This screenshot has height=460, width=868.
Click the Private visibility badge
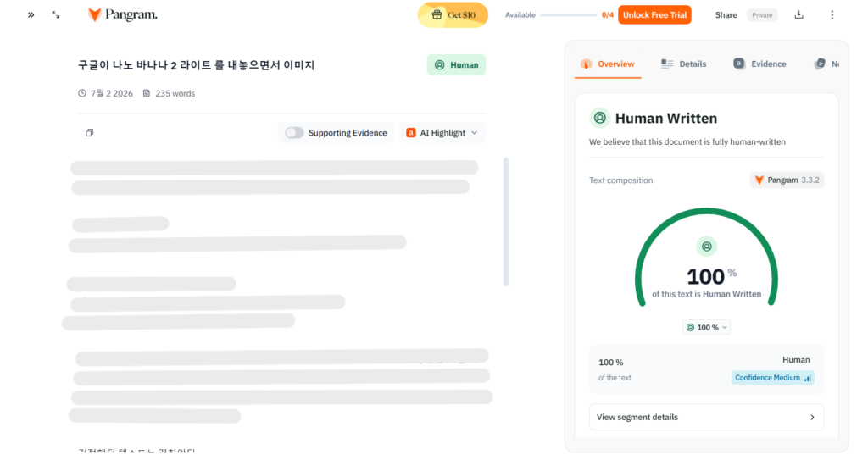762,15
